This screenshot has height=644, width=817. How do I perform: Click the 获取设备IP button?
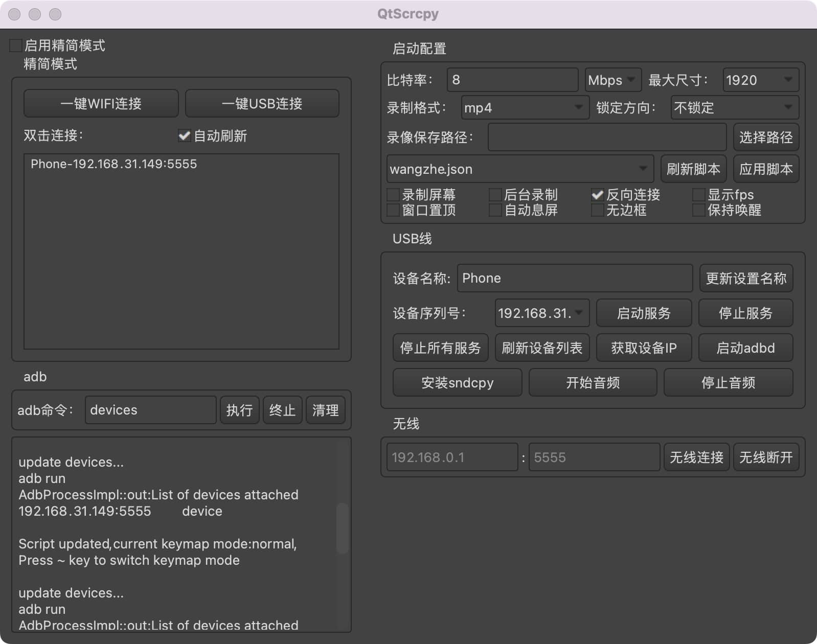644,348
